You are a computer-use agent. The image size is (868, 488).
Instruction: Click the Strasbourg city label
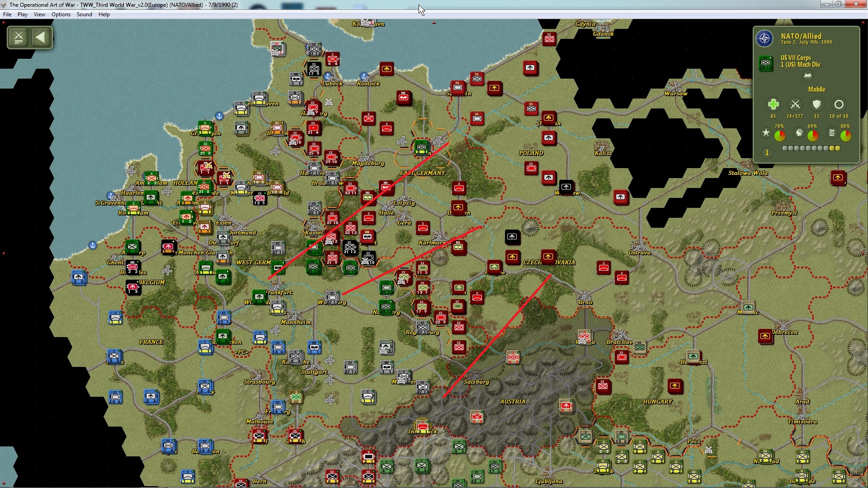point(259,382)
